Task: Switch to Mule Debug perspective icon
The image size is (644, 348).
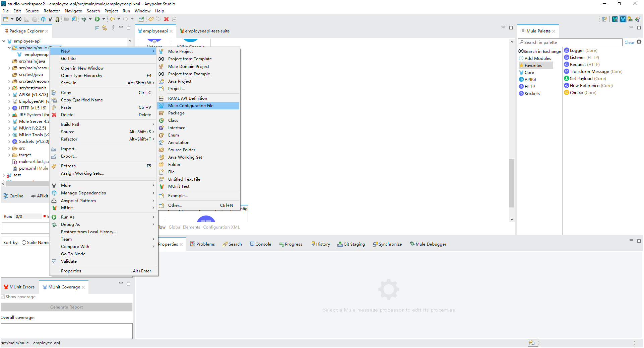Action: pyautogui.click(x=615, y=19)
